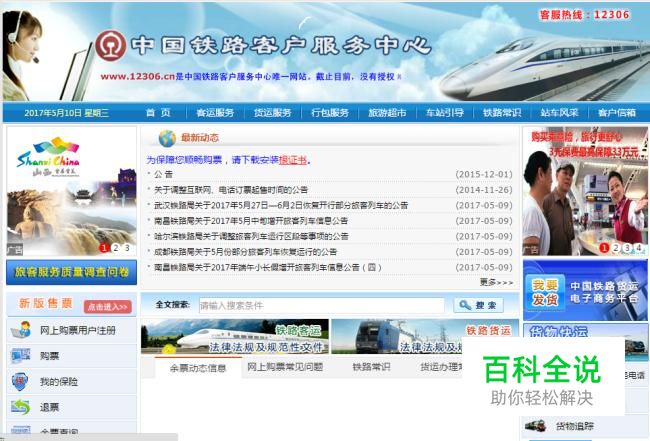Focus the 全文搜索 input field
This screenshot has height=441, width=650.
tap(322, 305)
